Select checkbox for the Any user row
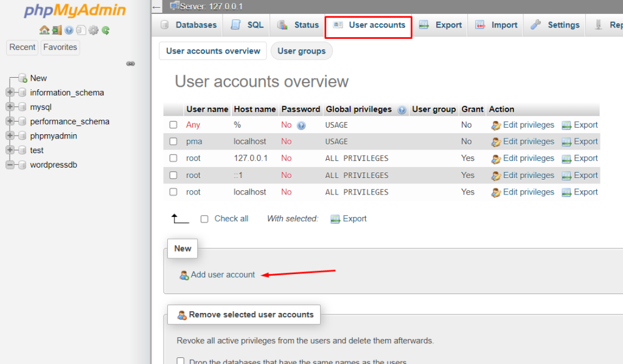623x364 pixels. pyautogui.click(x=173, y=125)
